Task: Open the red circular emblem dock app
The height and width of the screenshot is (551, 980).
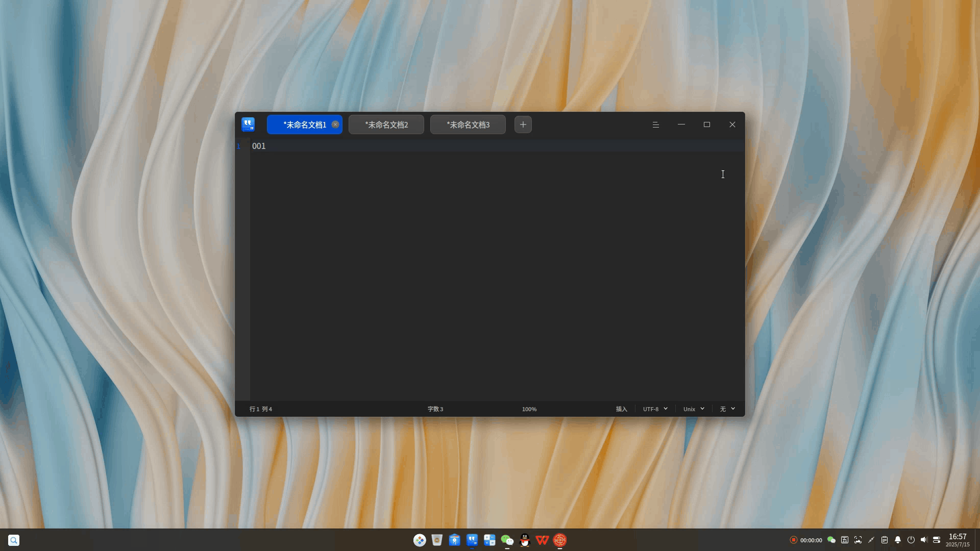Action: 560,540
